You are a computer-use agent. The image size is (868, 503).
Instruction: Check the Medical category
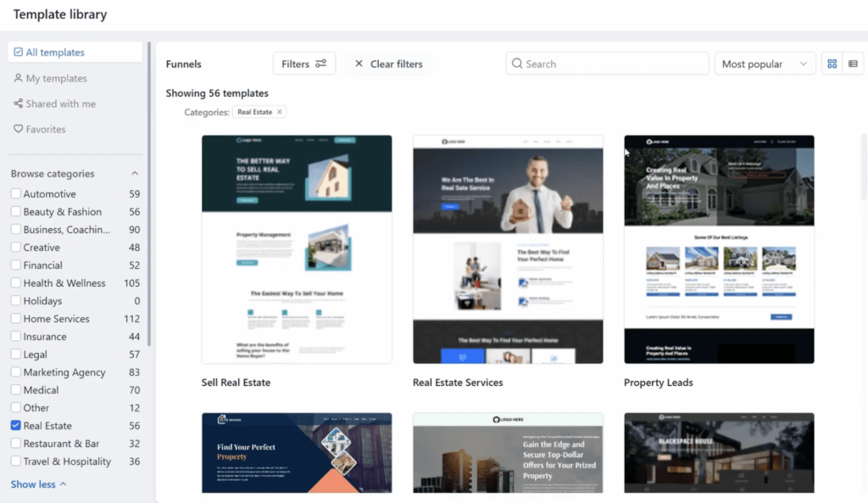[x=15, y=389]
